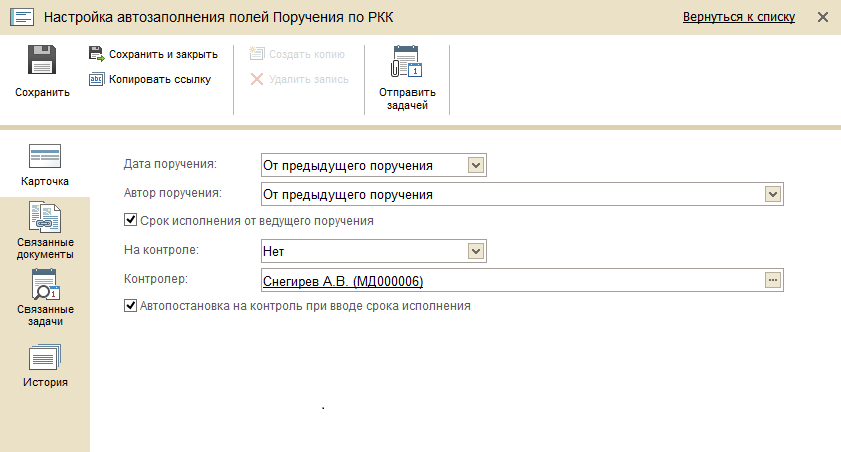Click the Сохранить floppy disk icon
The image size is (841, 452).
coord(42,60)
